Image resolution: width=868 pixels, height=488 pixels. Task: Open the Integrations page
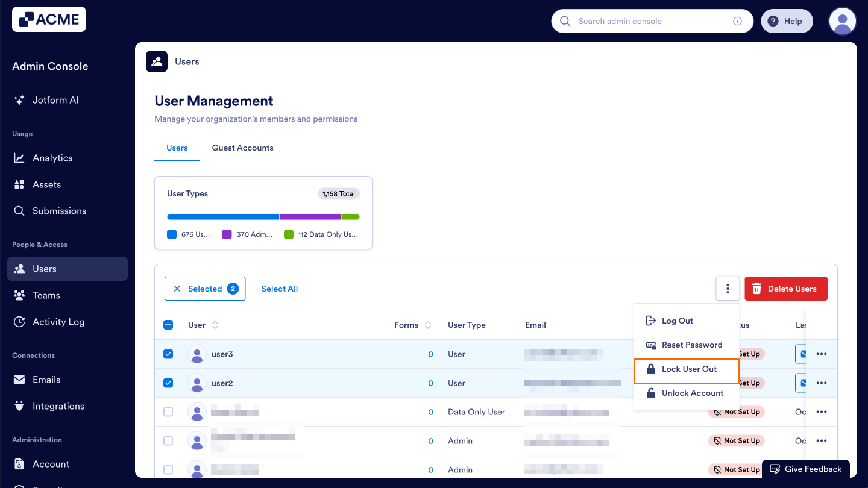(x=58, y=405)
